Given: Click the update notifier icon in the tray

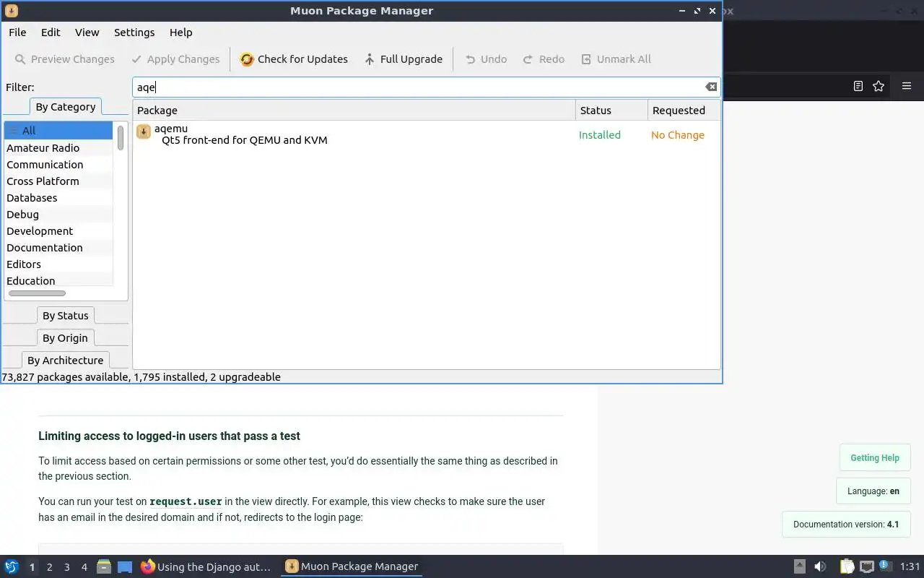Looking at the screenshot, I should (886, 566).
